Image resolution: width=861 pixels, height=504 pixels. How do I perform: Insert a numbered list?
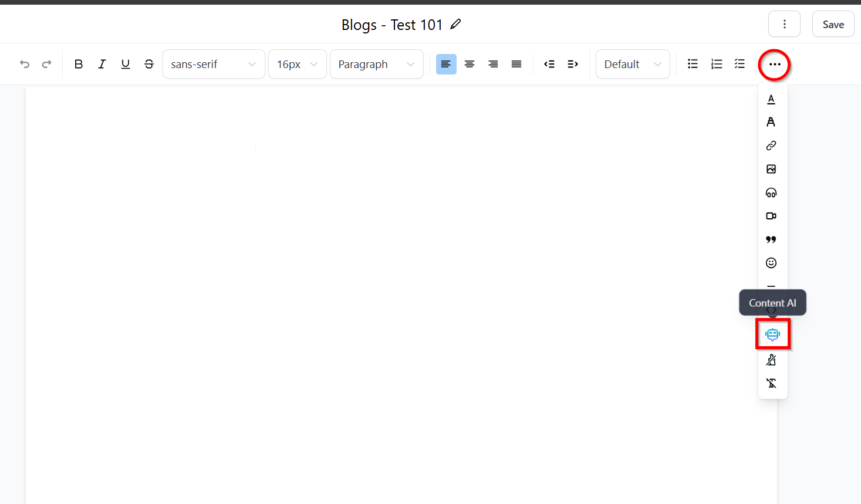coord(716,64)
